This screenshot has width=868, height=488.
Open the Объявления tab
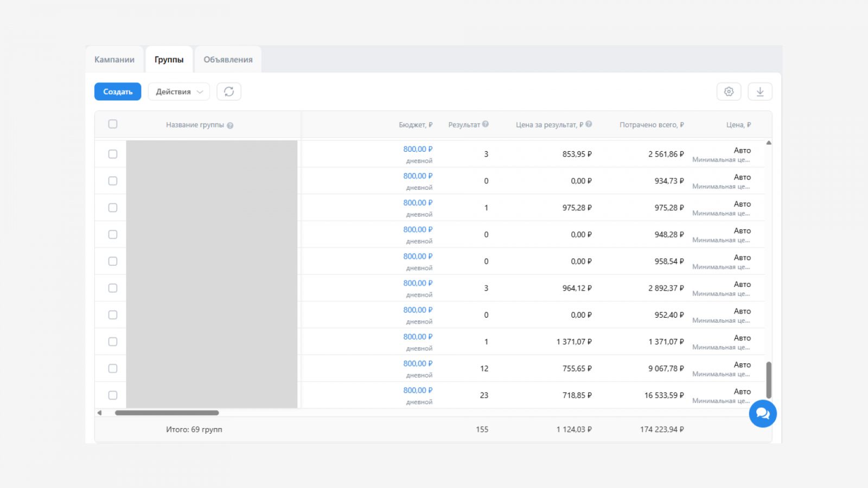(x=228, y=60)
